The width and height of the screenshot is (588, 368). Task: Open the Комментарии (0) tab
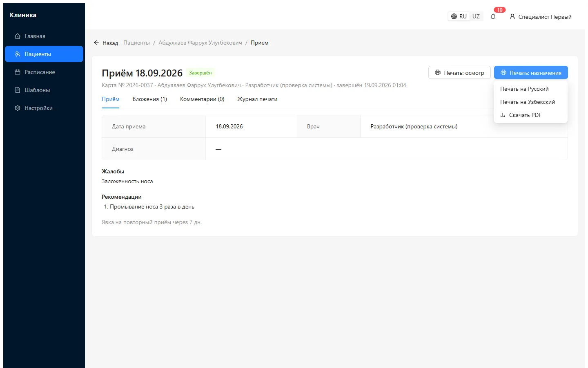click(202, 99)
